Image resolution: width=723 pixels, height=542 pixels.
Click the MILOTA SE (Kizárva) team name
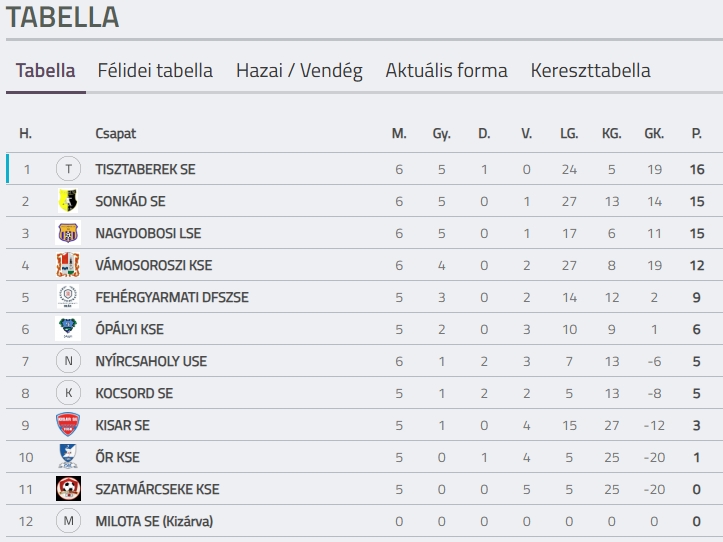click(x=154, y=522)
